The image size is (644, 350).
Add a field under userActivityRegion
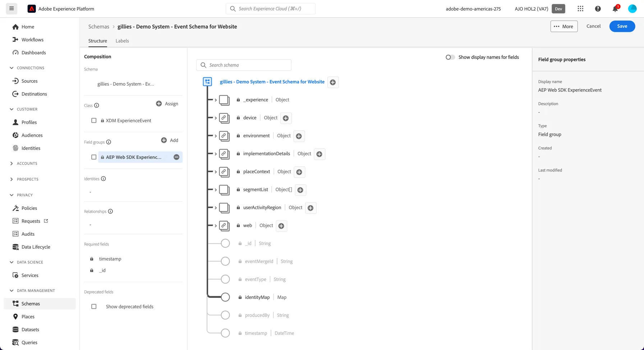(x=310, y=208)
